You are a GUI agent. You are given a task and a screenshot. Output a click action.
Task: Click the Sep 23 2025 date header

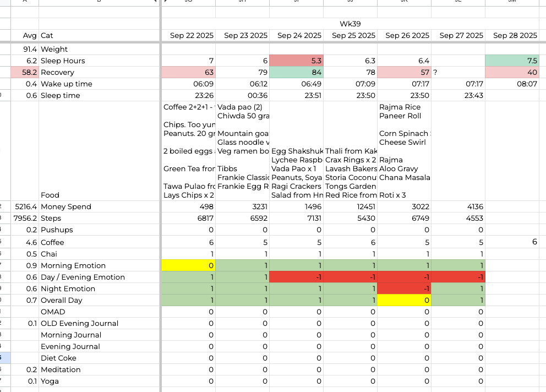point(243,36)
